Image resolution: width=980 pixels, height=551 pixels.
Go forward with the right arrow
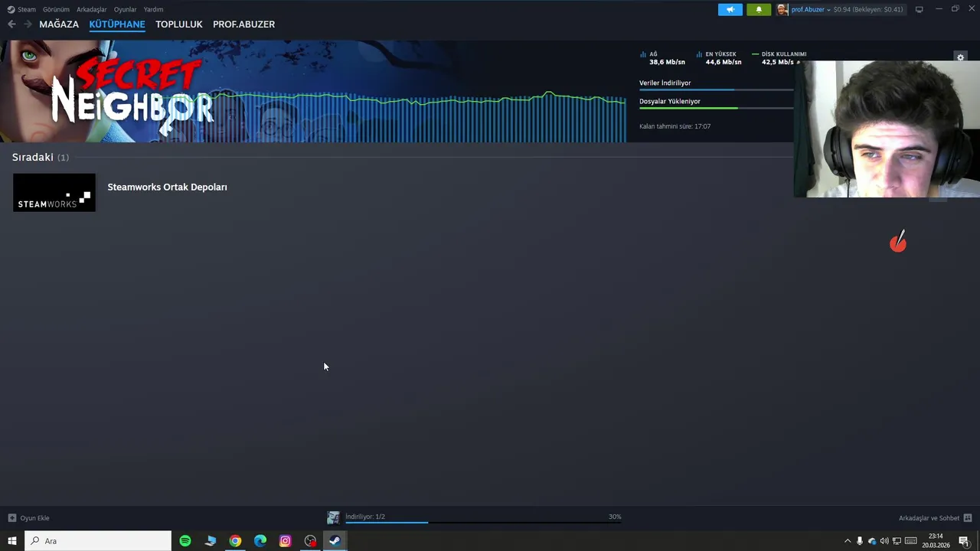28,24
